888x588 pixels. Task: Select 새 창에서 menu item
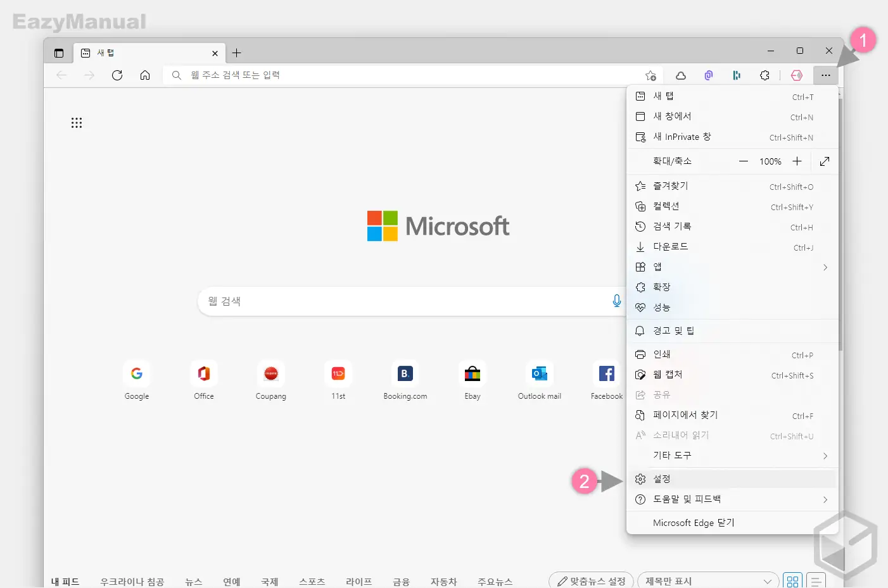click(732, 116)
